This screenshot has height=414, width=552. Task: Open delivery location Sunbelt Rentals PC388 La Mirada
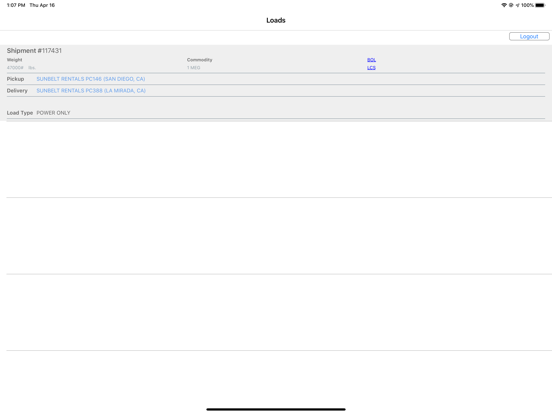[91, 90]
